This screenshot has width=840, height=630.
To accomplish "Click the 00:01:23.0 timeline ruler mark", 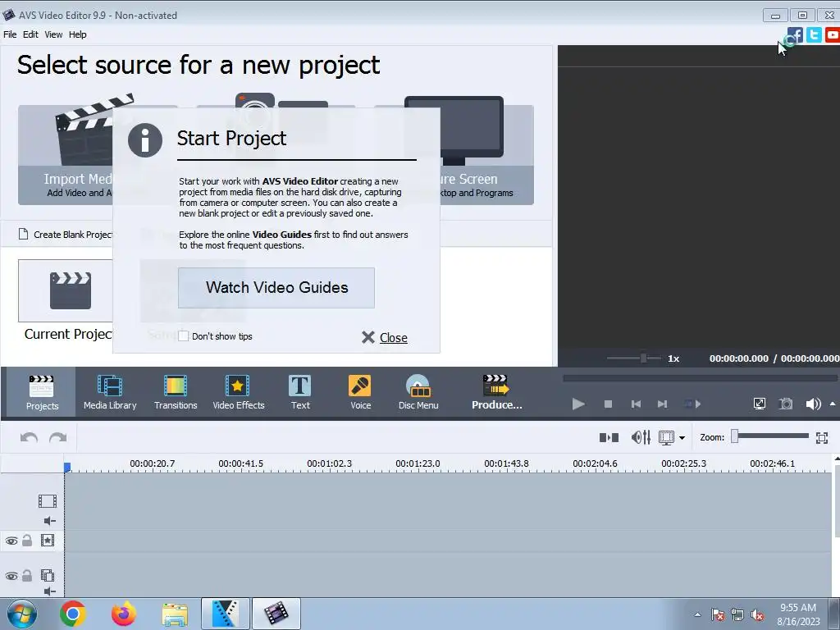I will 418,463.
